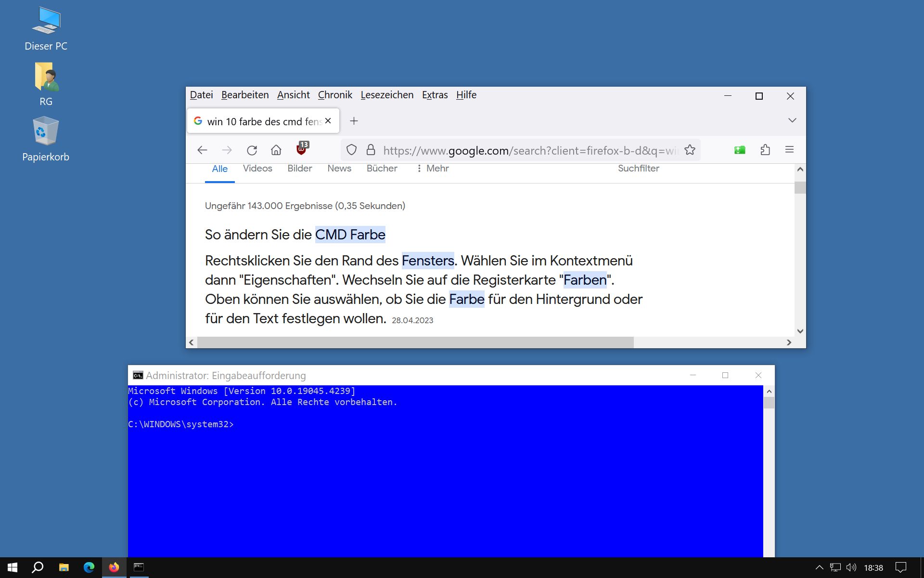Viewport: 924px width, 578px height.
Task: Switch to the Bilder search tab
Action: click(299, 169)
